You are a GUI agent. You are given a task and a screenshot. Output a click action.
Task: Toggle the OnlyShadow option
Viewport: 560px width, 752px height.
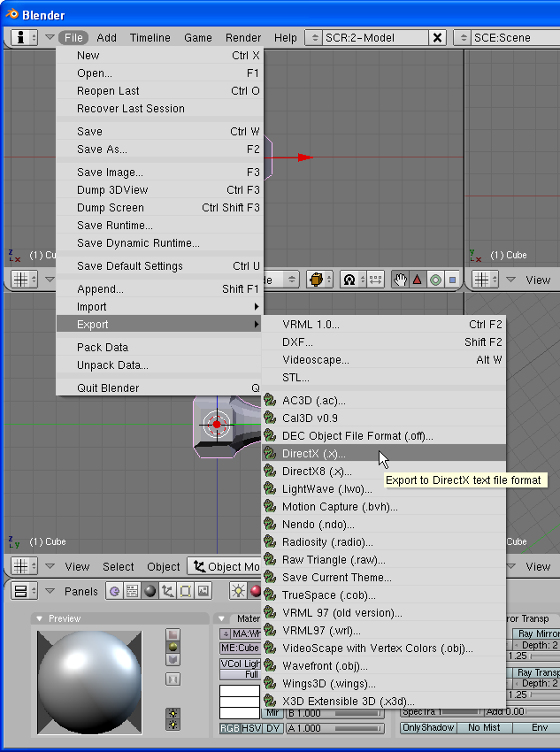[x=428, y=727]
